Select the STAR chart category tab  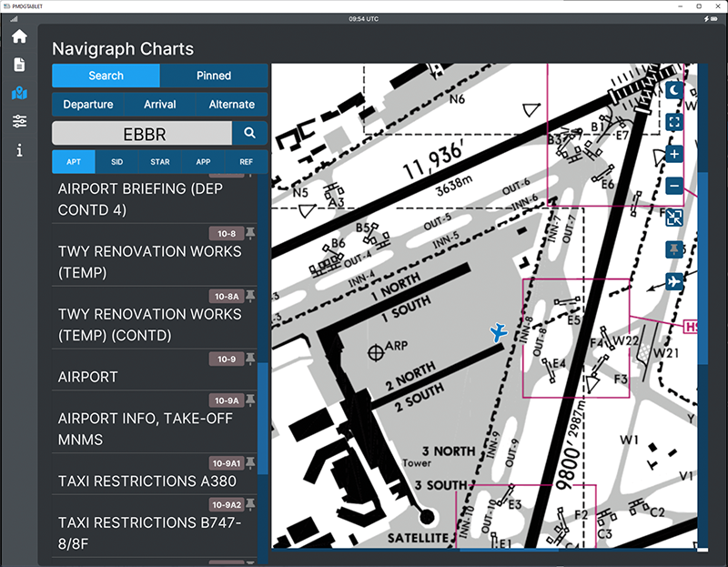tap(160, 162)
